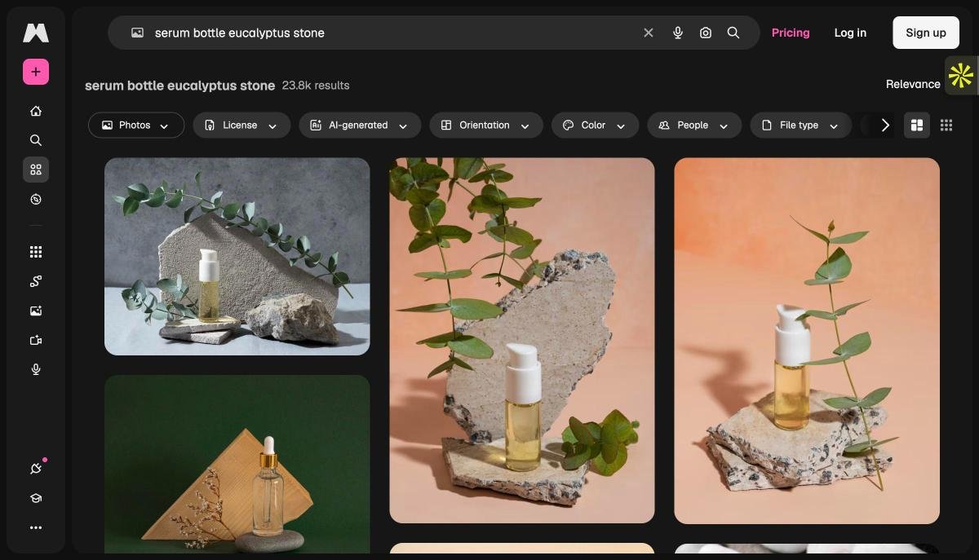Expand the AI-generated filter dropdown

point(360,125)
